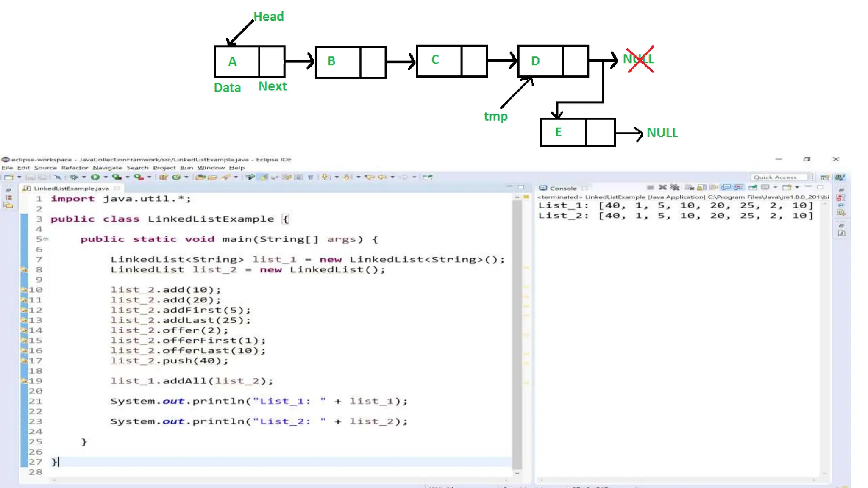Open the Debug launch dropdown arrow
Viewport: 868px width, 488px height.
(x=84, y=177)
